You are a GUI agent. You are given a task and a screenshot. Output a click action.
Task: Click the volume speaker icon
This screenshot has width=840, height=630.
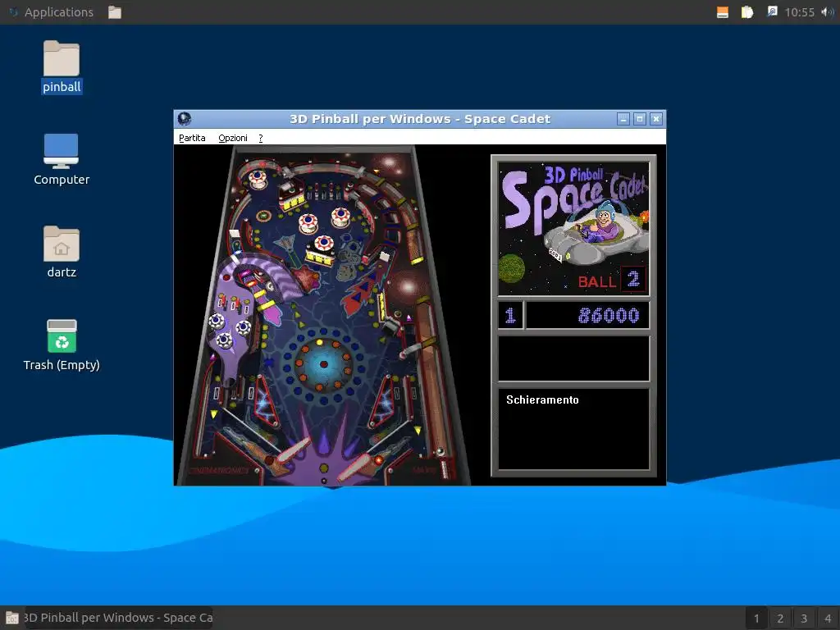pyautogui.click(x=827, y=11)
